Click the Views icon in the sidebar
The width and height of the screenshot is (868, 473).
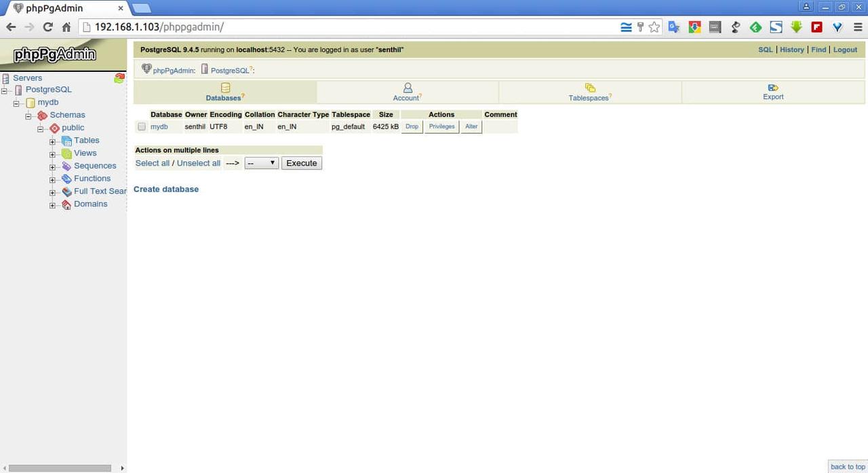[x=66, y=153]
